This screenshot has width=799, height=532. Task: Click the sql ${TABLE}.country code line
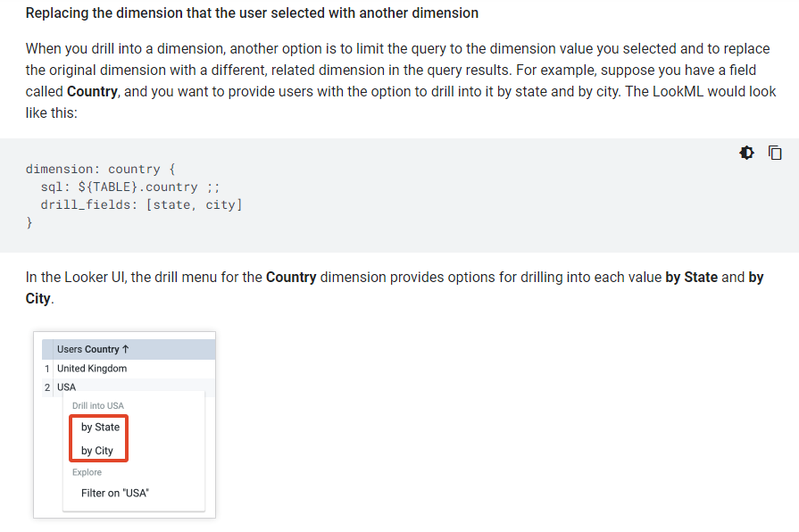pyautogui.click(x=130, y=187)
